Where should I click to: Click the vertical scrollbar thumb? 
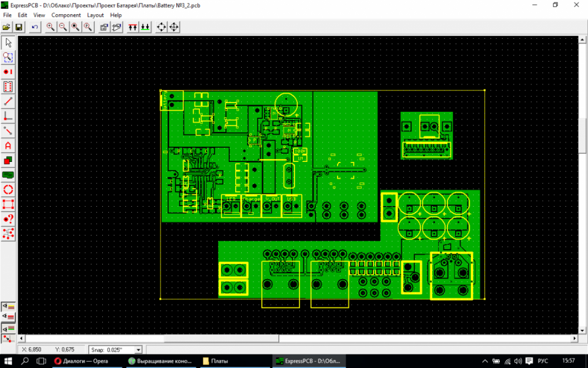pyautogui.click(x=582, y=135)
